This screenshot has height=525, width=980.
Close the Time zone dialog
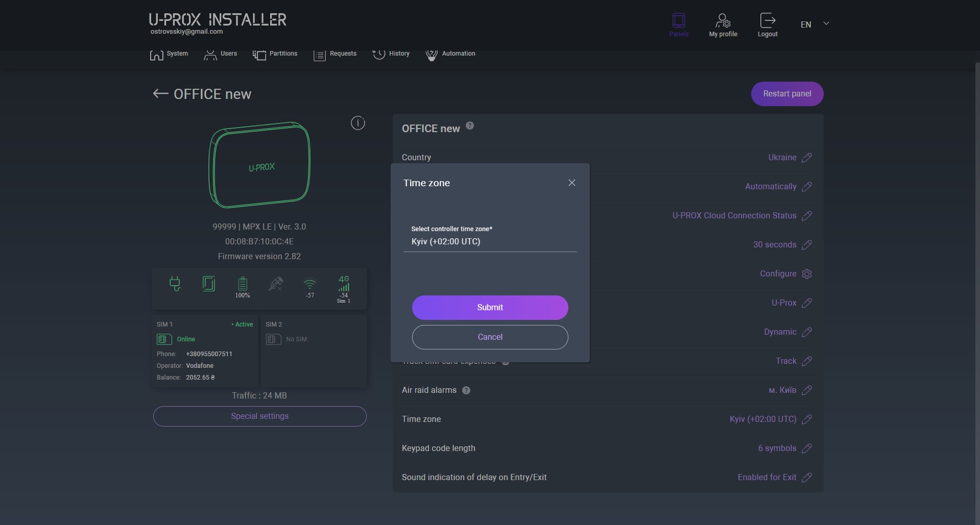click(572, 183)
